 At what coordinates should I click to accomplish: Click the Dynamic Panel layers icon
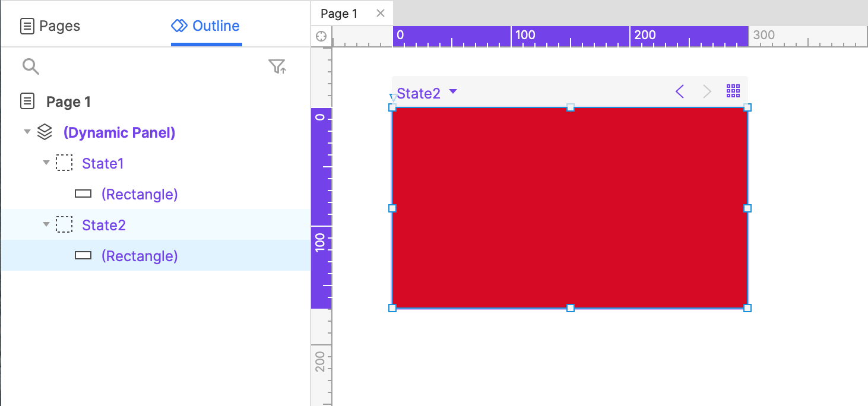pos(45,132)
